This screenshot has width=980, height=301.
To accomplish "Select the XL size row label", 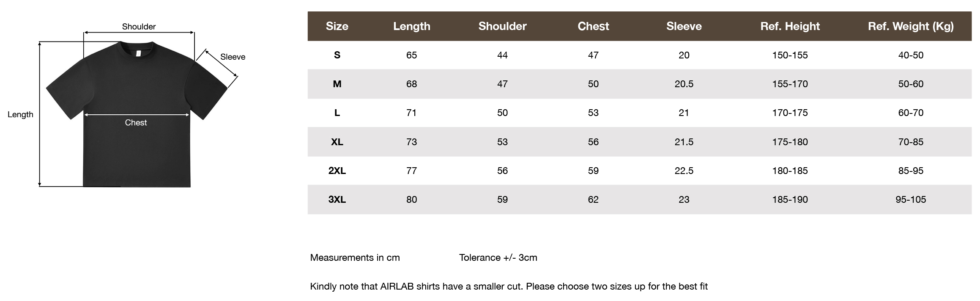I will point(337,142).
